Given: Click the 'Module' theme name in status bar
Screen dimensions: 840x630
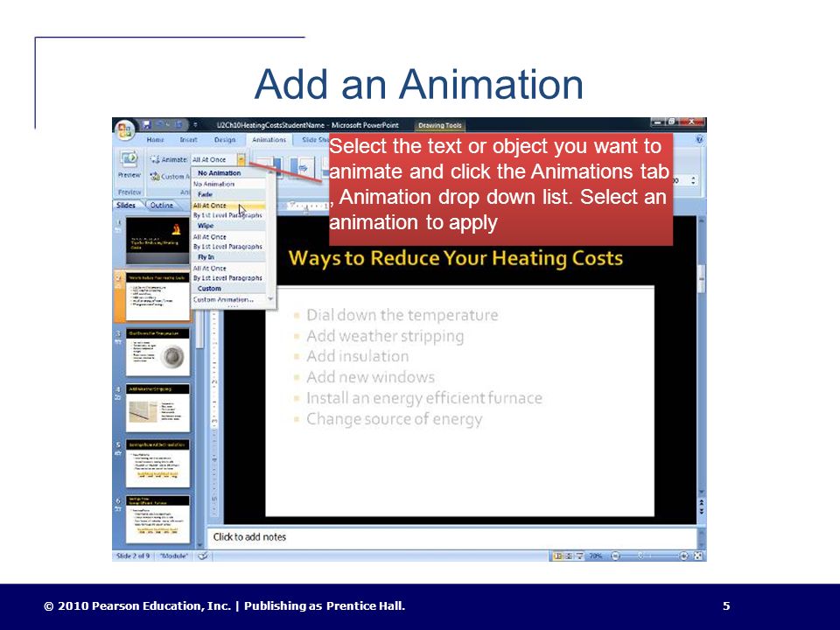Looking at the screenshot, I should [x=175, y=556].
